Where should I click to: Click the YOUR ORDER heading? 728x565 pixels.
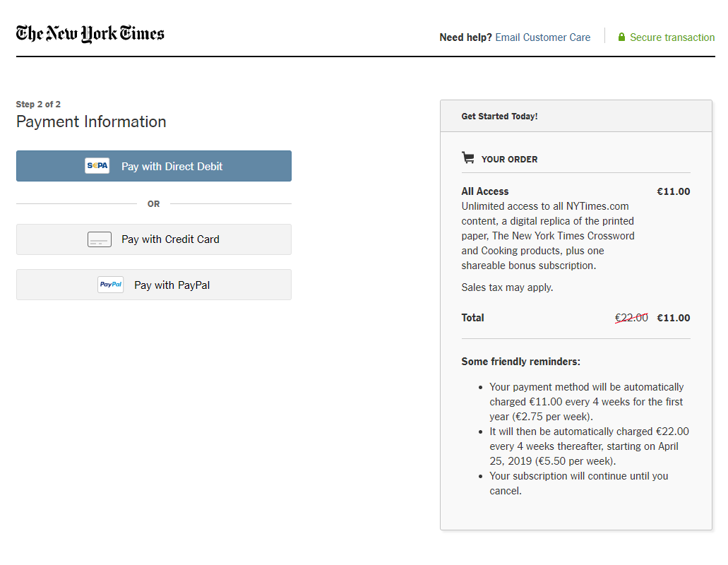(509, 159)
